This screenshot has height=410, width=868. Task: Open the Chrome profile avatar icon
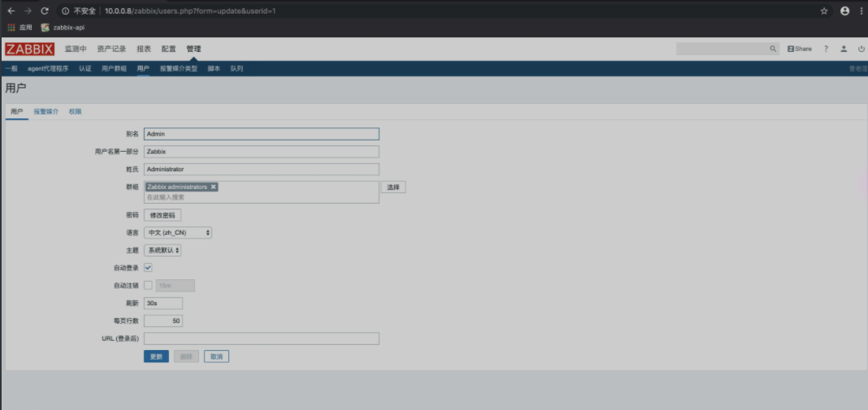(844, 11)
